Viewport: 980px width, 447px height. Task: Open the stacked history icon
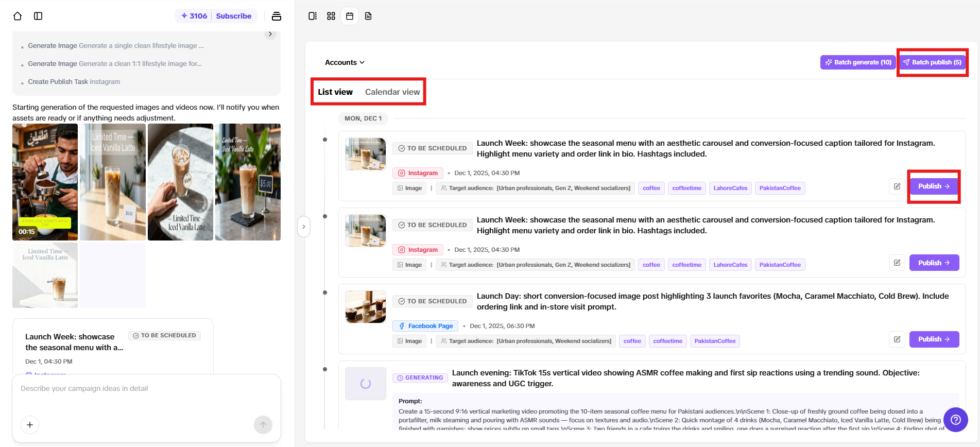point(277,16)
